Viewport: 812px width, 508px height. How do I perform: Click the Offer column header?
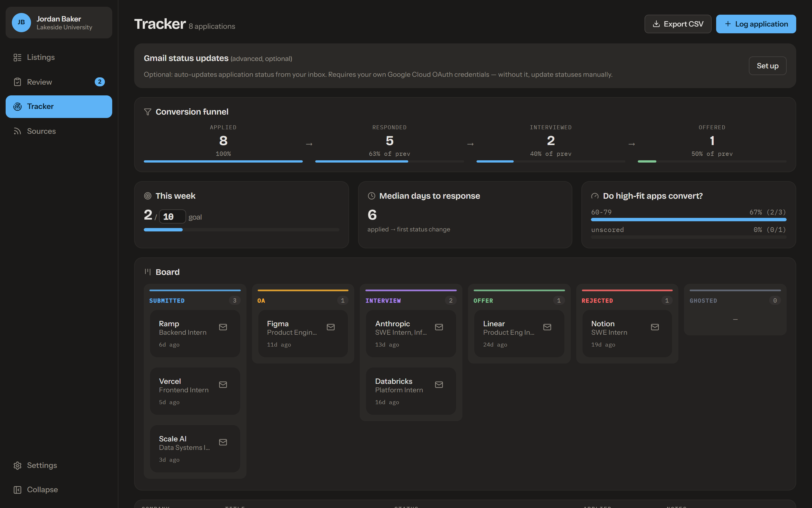(483, 301)
